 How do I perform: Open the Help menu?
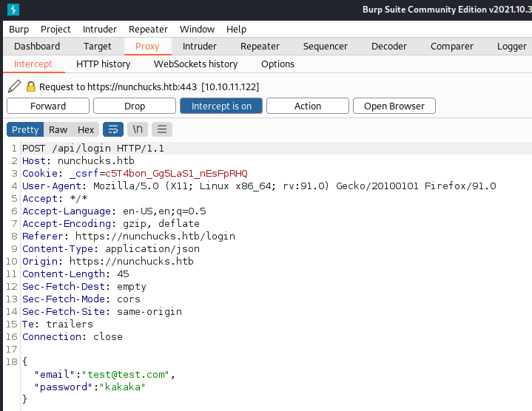click(237, 29)
